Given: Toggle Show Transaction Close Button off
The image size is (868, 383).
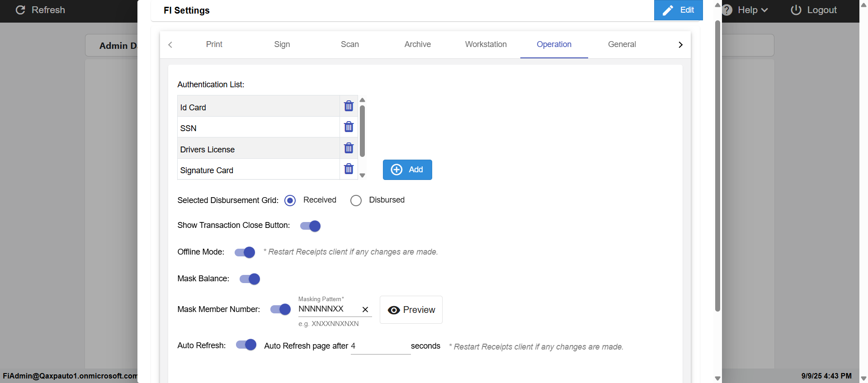Looking at the screenshot, I should point(311,226).
